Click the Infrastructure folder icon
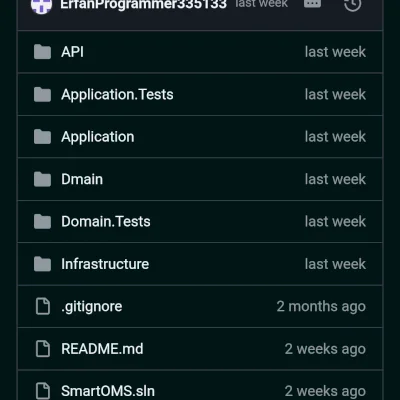This screenshot has width=400, height=400. pyautogui.click(x=42, y=264)
